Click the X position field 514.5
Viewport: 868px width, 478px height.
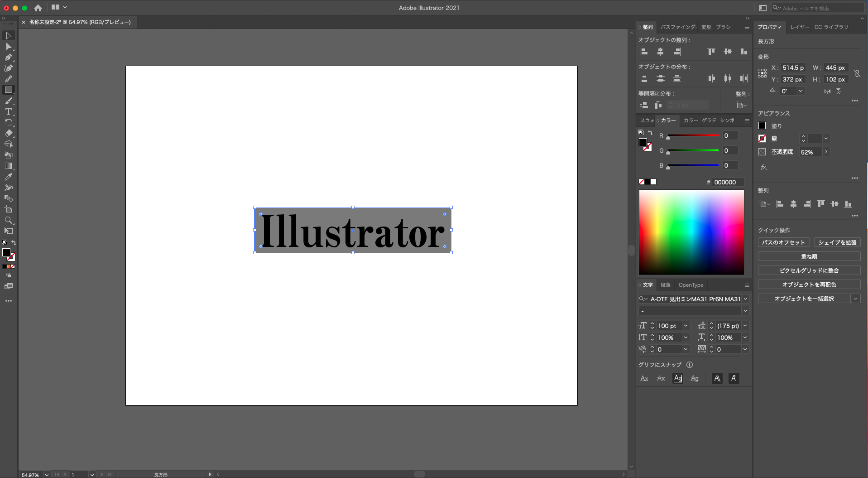[792, 68]
